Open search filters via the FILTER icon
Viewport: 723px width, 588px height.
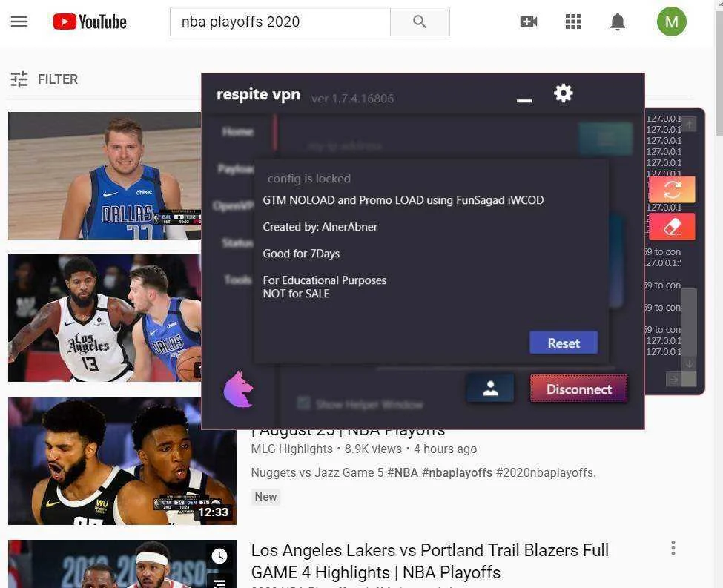coord(19,79)
